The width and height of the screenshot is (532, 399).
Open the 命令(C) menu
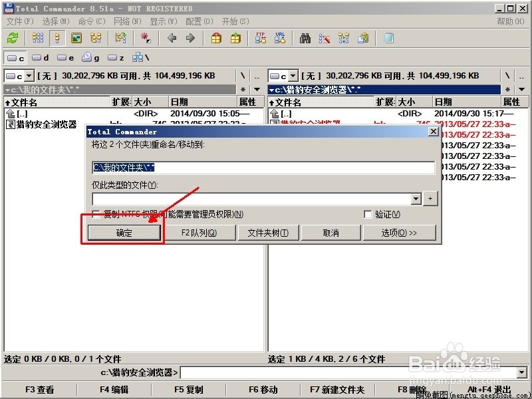[x=91, y=21]
